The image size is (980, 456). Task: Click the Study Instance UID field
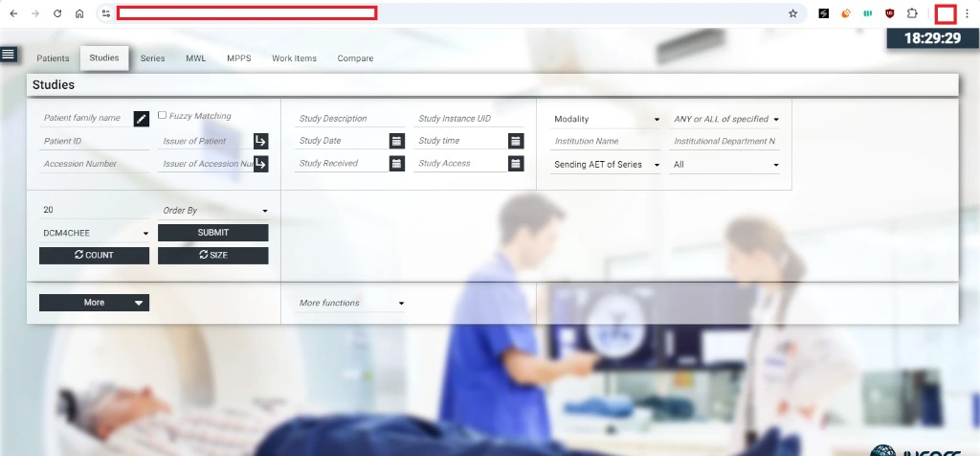click(x=469, y=118)
